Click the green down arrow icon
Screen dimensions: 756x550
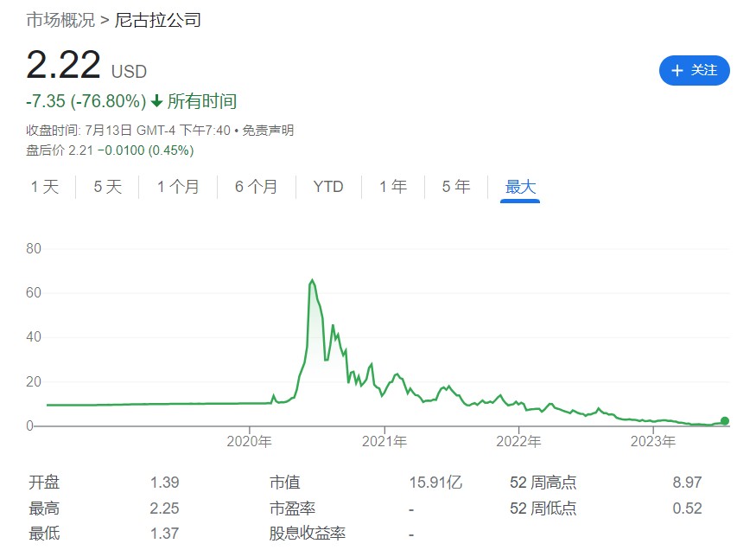pos(156,101)
